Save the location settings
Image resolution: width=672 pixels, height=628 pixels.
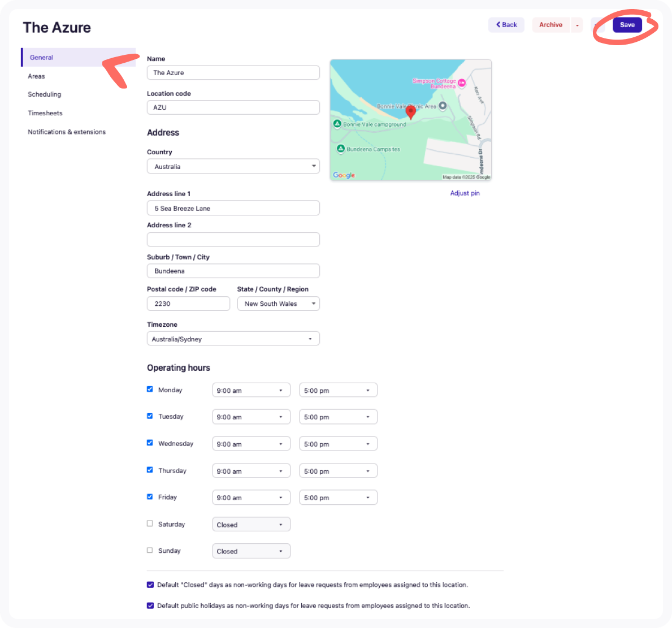627,25
